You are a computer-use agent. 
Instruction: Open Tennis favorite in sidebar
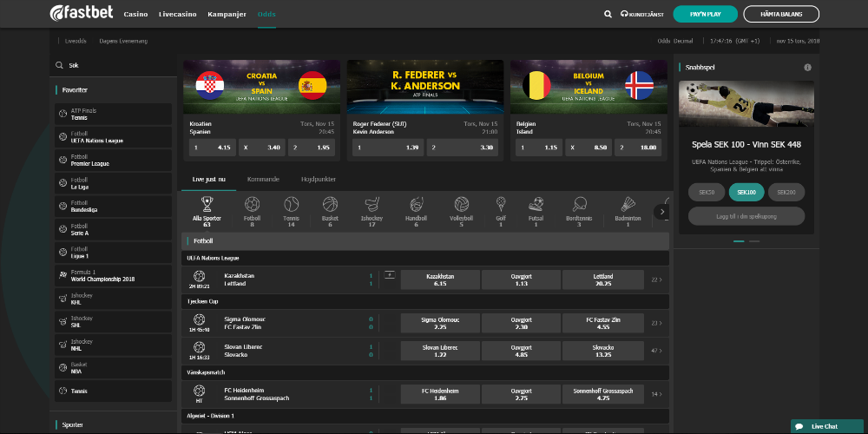click(113, 391)
